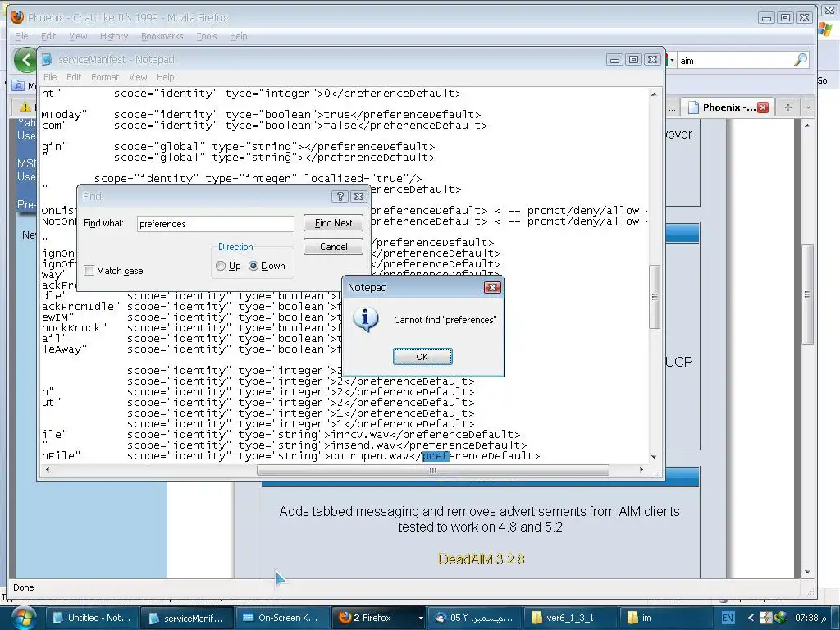Screen dimensions: 840x630
Task: Click the Firefox back arrow button
Action: tap(25, 60)
